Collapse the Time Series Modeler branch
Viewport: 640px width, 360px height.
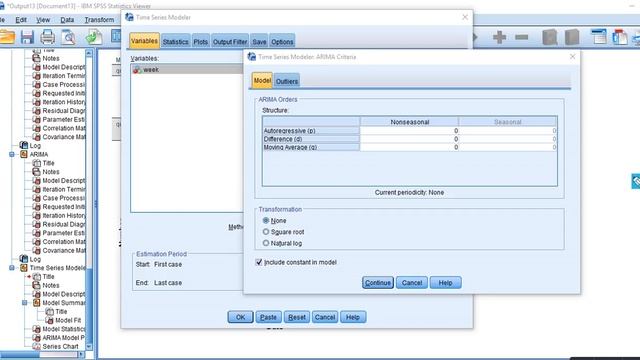click(x=12, y=268)
